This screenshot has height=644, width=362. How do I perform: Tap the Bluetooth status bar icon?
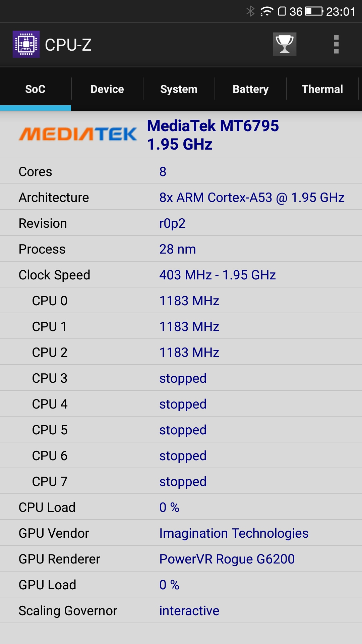tap(250, 11)
